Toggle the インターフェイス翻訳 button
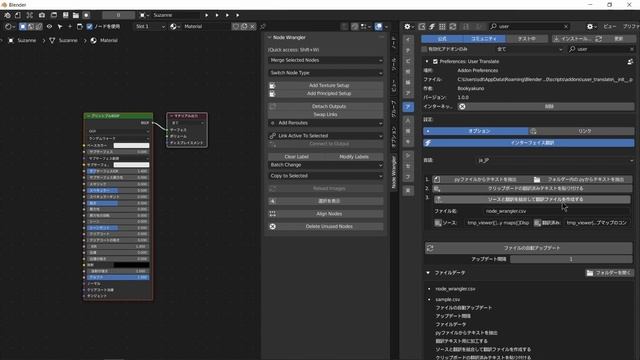The height and width of the screenshot is (360, 640). 529,143
